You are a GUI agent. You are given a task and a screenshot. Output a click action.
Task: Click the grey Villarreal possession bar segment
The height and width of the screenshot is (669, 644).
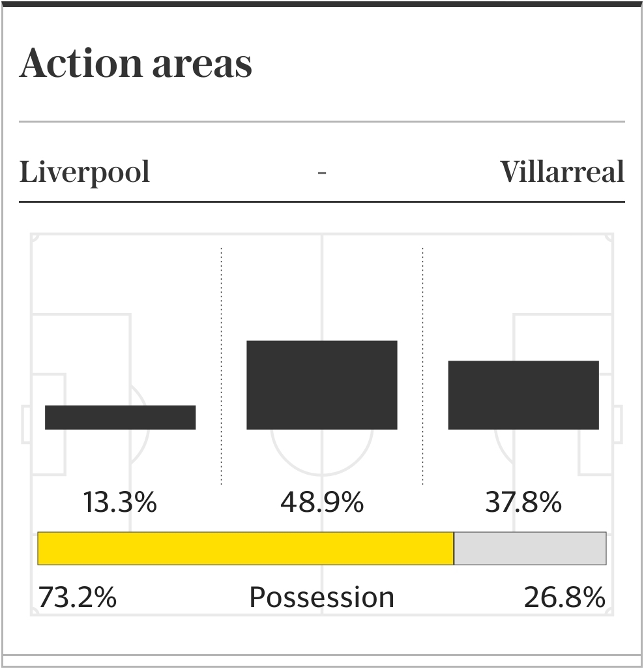click(530, 548)
